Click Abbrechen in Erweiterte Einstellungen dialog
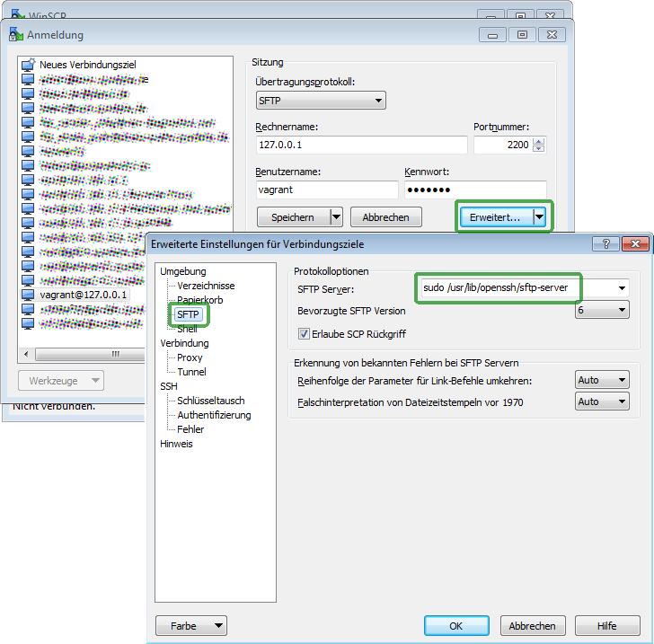Viewport: 654px width, 644px height. [533, 626]
